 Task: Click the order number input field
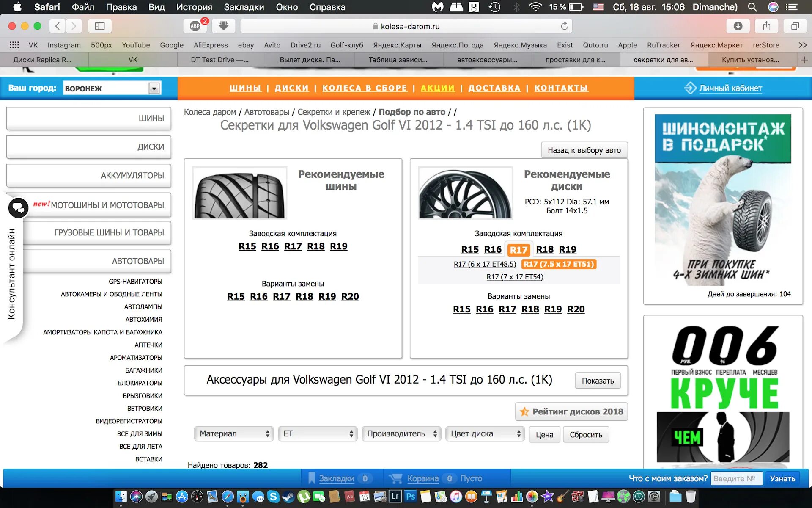(736, 478)
